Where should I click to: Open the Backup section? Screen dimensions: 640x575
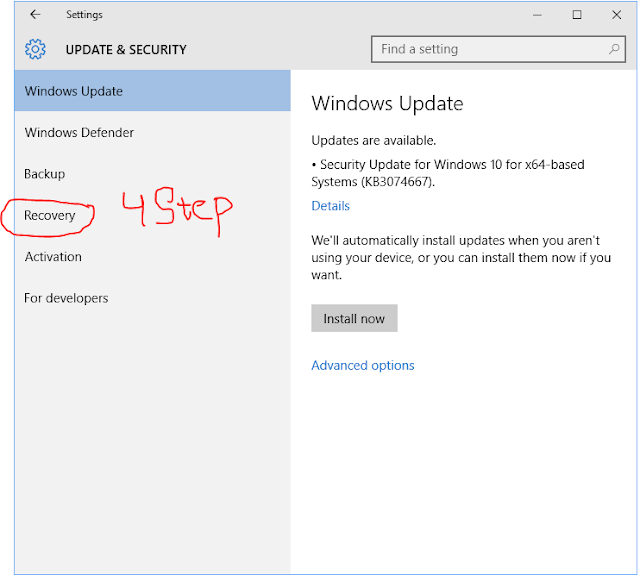pyautogui.click(x=152, y=174)
